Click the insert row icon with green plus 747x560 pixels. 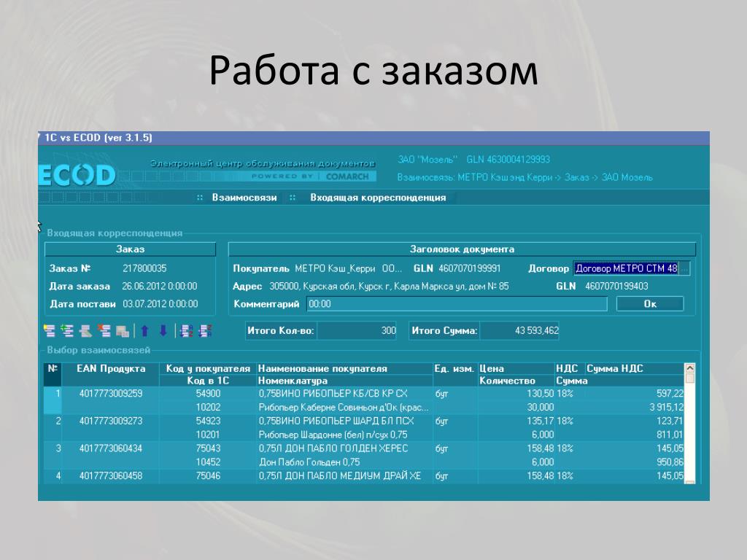click(67, 330)
